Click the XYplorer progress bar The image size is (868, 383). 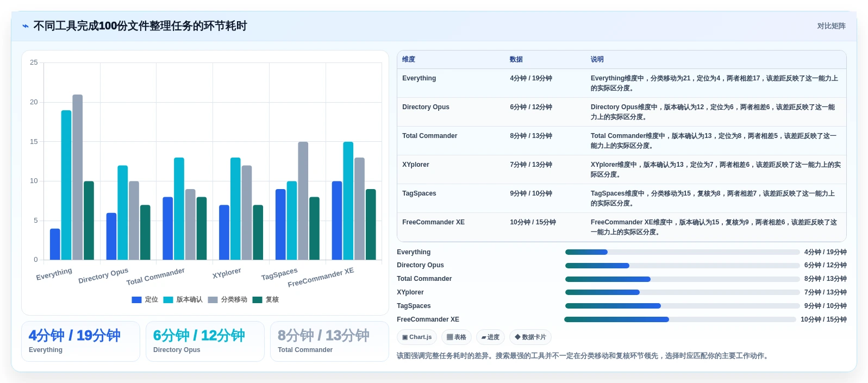(682, 292)
